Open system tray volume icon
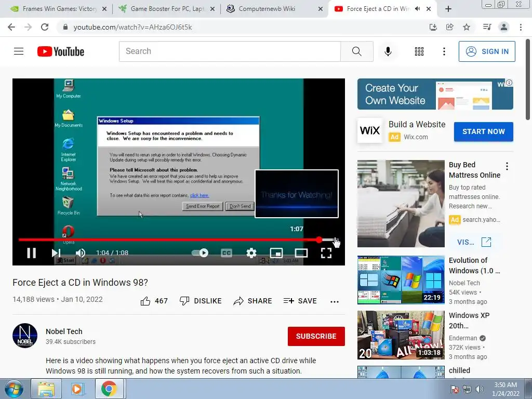Screen dimensions: 532x399 pos(480,389)
